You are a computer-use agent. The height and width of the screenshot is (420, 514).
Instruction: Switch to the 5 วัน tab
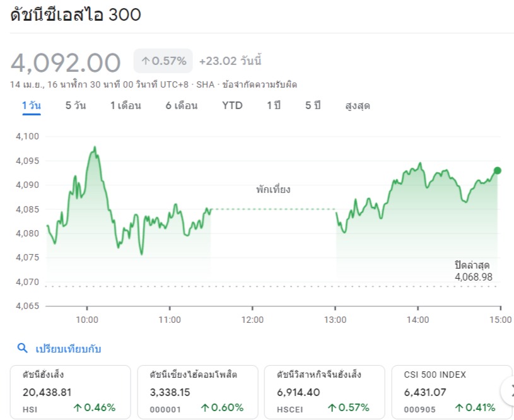pyautogui.click(x=76, y=105)
